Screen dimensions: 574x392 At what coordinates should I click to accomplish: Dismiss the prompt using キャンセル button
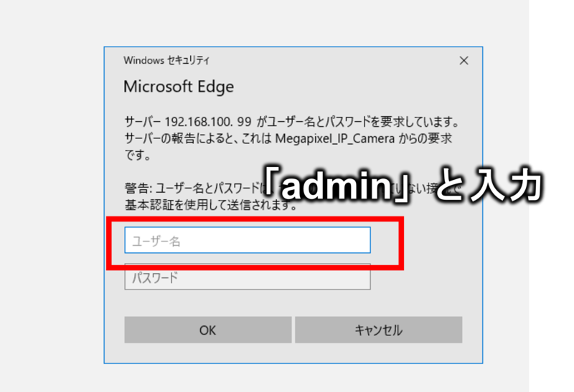[379, 330]
